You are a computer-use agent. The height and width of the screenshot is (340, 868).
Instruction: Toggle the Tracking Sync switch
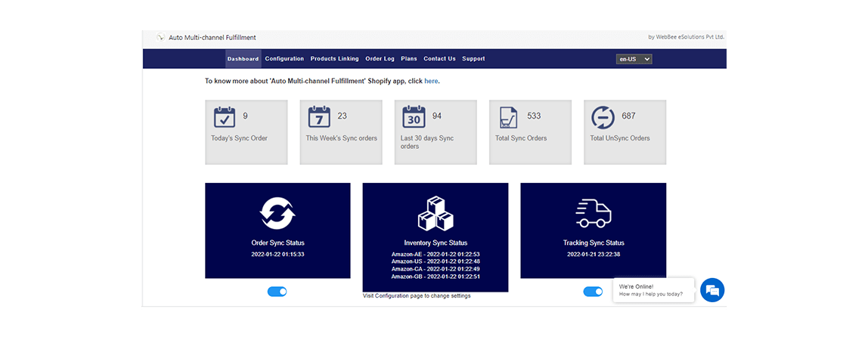pos(593,292)
